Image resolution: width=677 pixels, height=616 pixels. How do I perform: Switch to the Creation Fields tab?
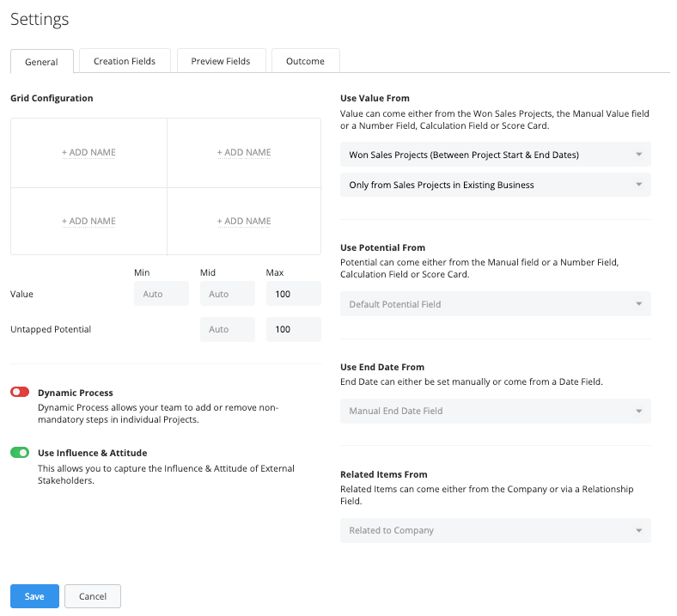pyautogui.click(x=125, y=61)
